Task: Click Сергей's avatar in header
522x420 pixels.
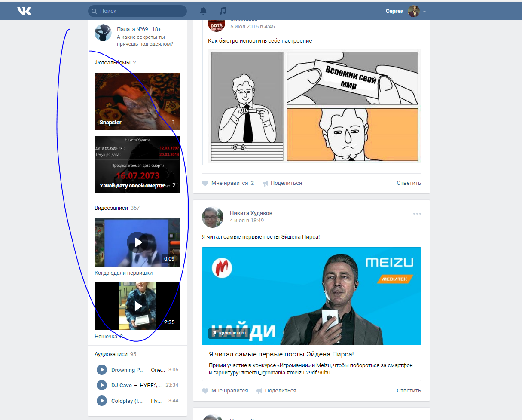Action: (413, 11)
